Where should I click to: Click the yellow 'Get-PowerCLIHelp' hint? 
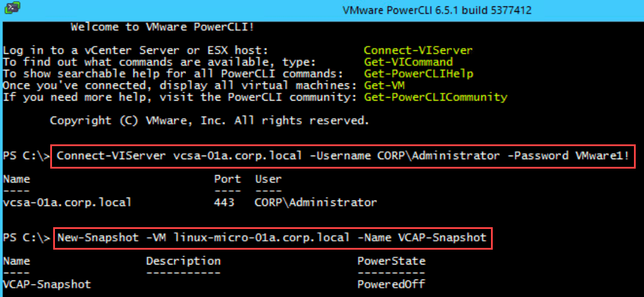click(418, 74)
